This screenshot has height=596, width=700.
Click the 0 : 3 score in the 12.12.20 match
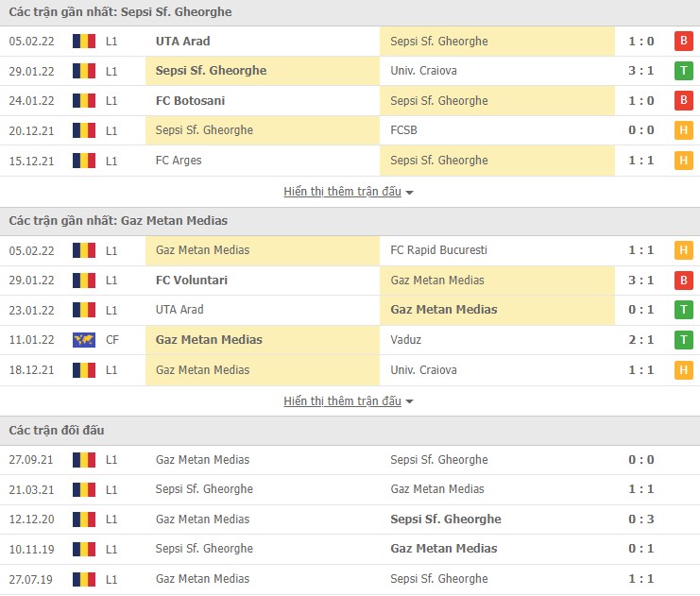click(642, 519)
